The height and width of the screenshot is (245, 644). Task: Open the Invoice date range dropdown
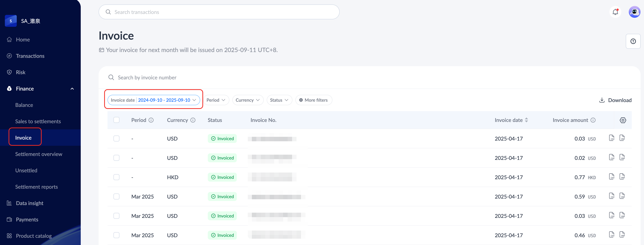pyautogui.click(x=153, y=100)
